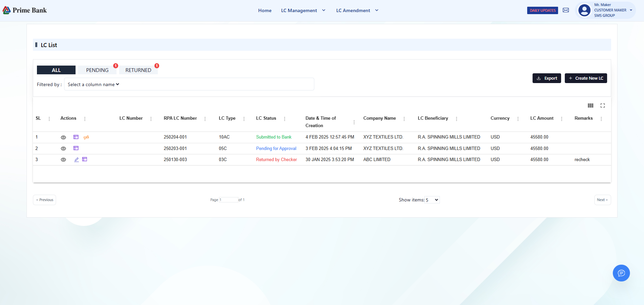Click LC type 03C

click(223, 160)
